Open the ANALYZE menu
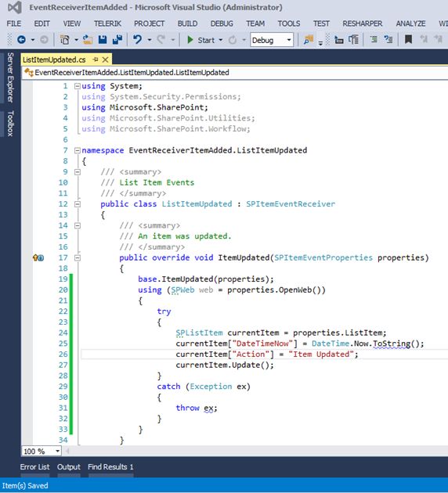Viewport: 448px width, 493px height. (410, 23)
